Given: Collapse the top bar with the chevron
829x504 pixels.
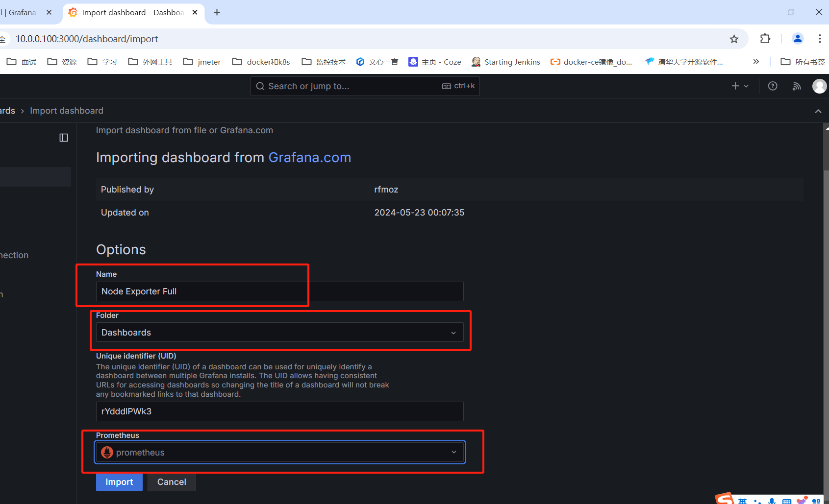Looking at the screenshot, I should point(818,111).
